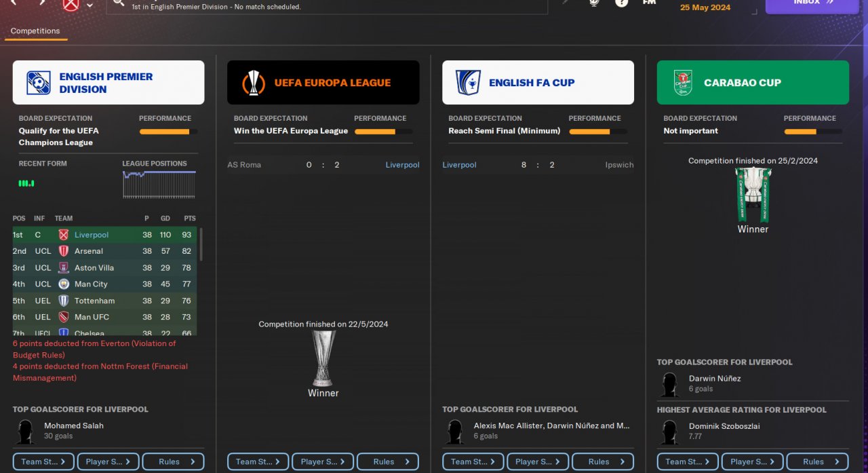The image size is (868, 473).
Task: Click the UEFA Europa League logo icon
Action: [x=254, y=83]
